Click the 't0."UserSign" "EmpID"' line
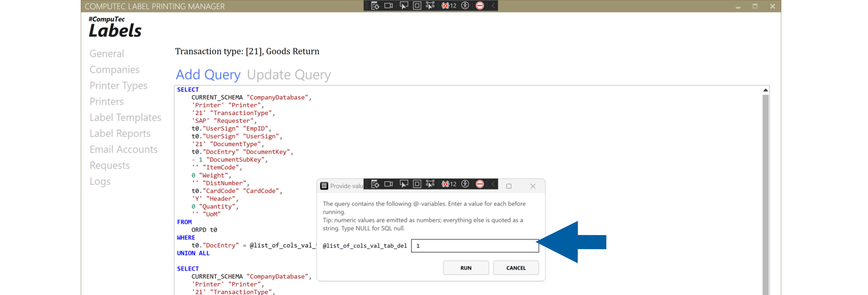The width and height of the screenshot is (868, 295). pos(231,129)
